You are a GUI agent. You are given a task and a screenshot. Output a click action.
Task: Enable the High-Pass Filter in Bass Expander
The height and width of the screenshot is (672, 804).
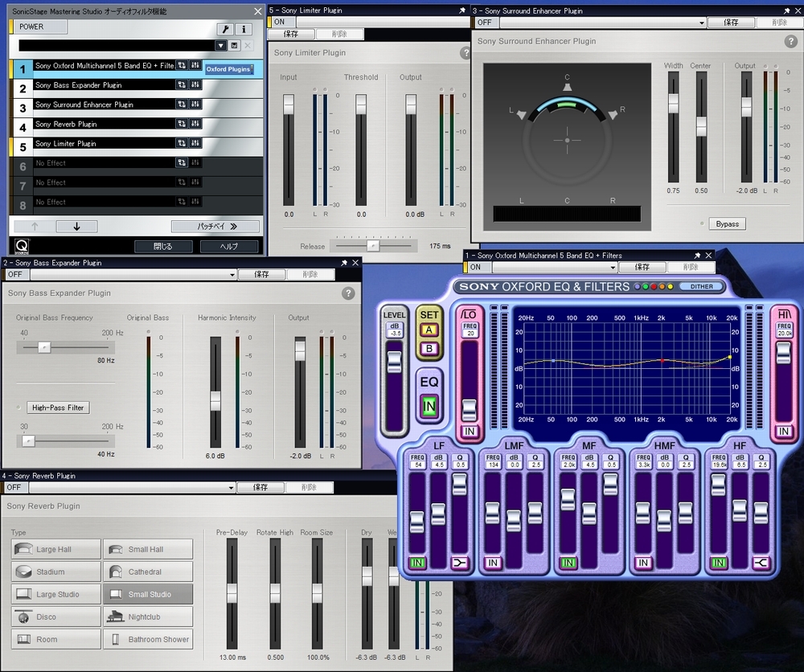(58, 408)
